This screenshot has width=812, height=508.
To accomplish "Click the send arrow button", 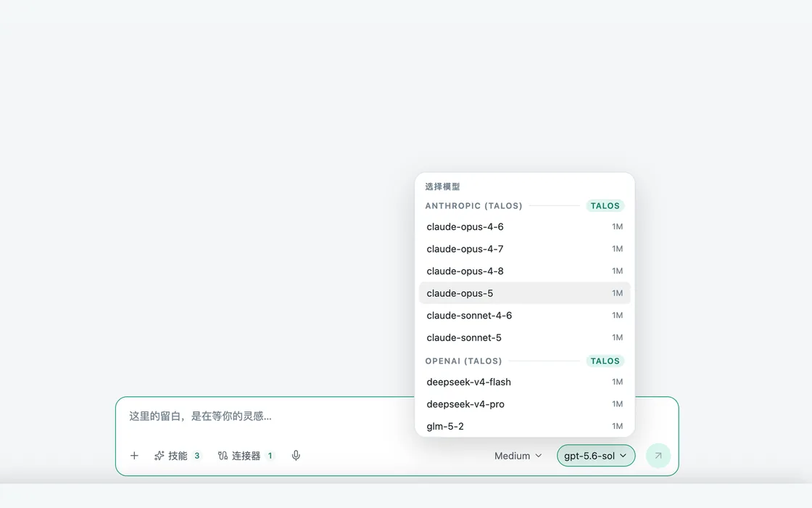I will pyautogui.click(x=658, y=456).
